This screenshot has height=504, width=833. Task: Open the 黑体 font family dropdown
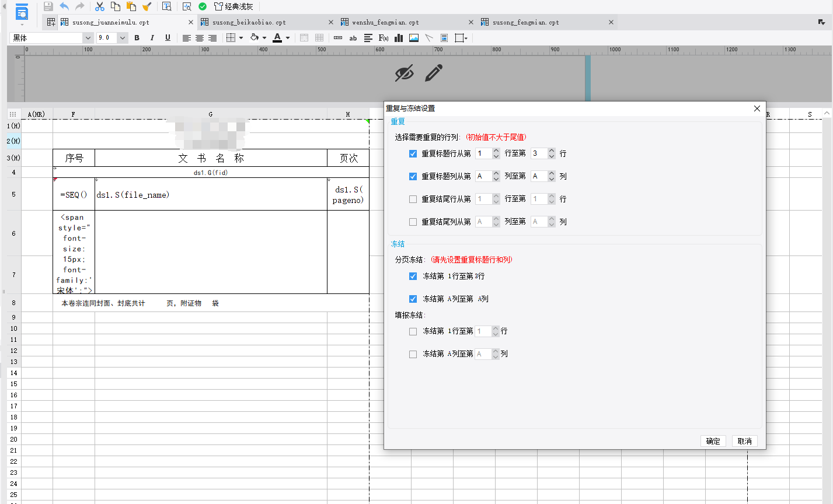[88, 38]
